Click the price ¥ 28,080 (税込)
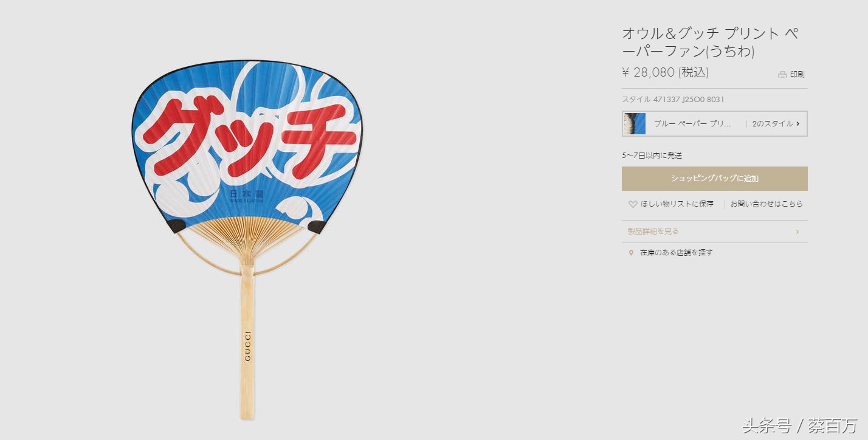The height and width of the screenshot is (440, 868). 666,72
